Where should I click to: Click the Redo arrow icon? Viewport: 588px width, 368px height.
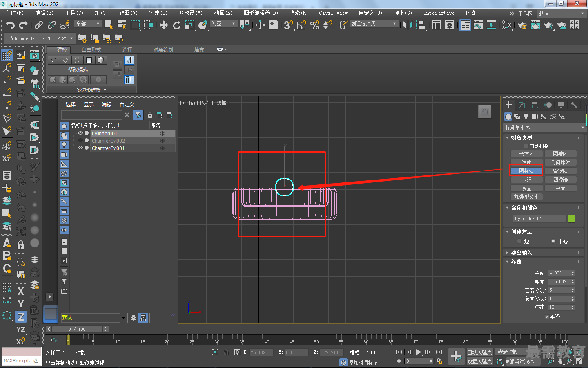(23, 25)
